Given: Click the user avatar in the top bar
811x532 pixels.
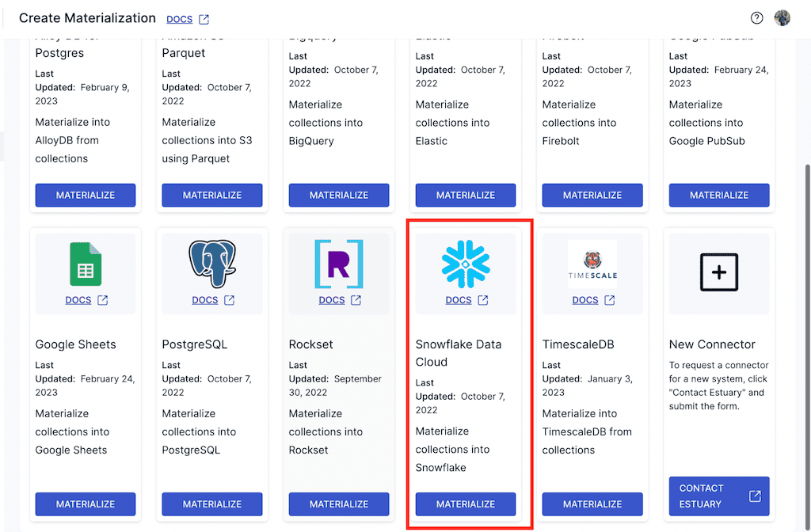Looking at the screenshot, I should [782, 17].
